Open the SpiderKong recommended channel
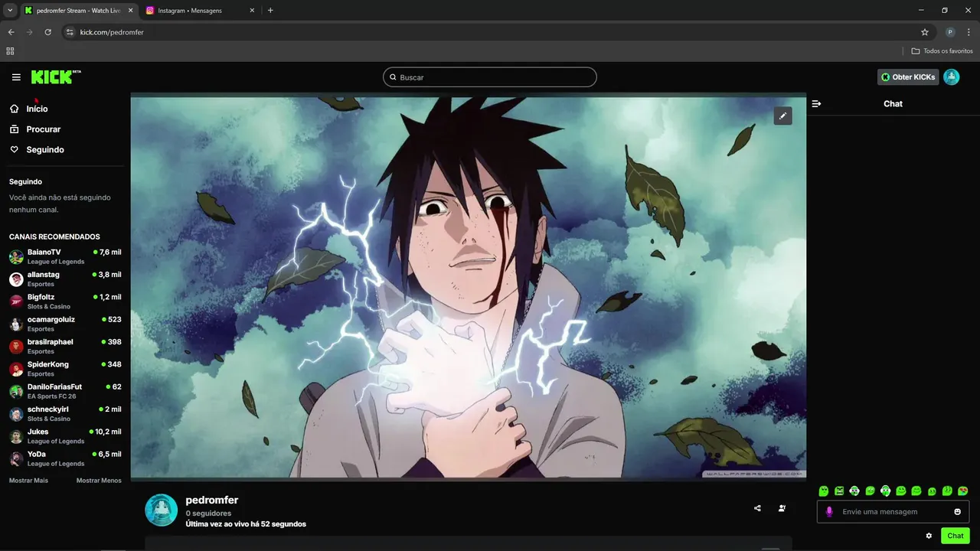Image resolution: width=980 pixels, height=551 pixels. tap(65, 369)
